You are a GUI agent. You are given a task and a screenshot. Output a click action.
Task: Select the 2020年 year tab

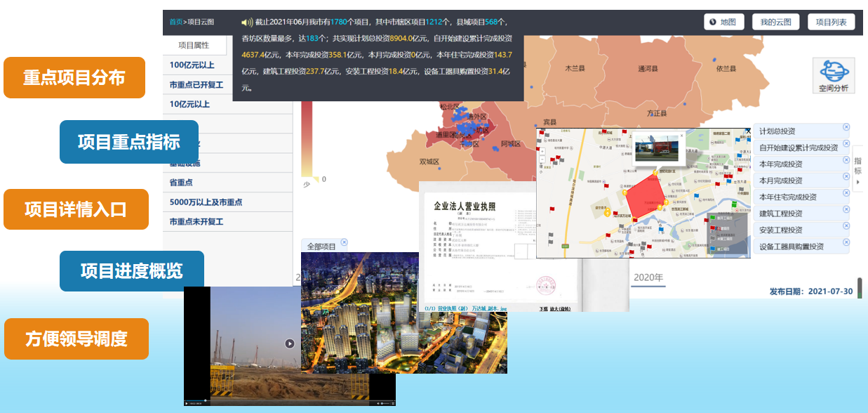pyautogui.click(x=648, y=277)
